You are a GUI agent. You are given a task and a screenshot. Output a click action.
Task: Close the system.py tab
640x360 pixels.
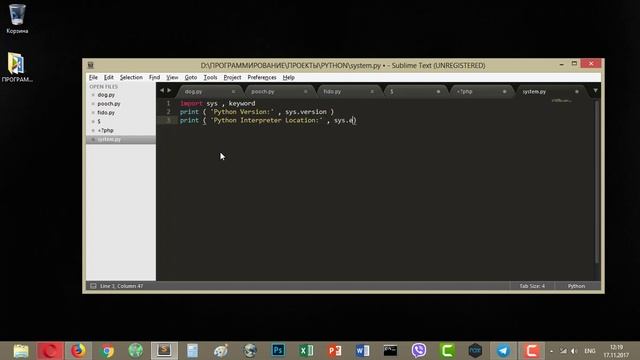pos(577,91)
